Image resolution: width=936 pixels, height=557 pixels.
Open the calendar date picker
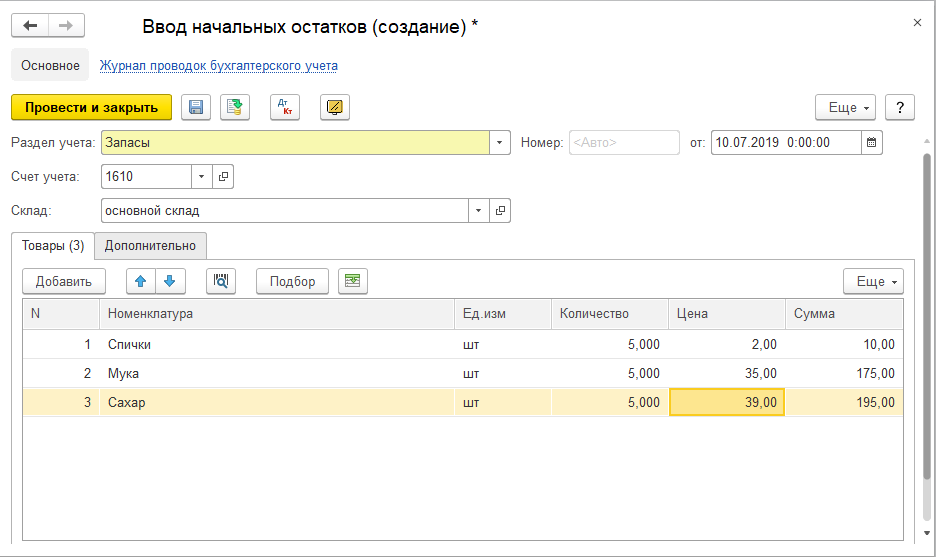coord(872,143)
